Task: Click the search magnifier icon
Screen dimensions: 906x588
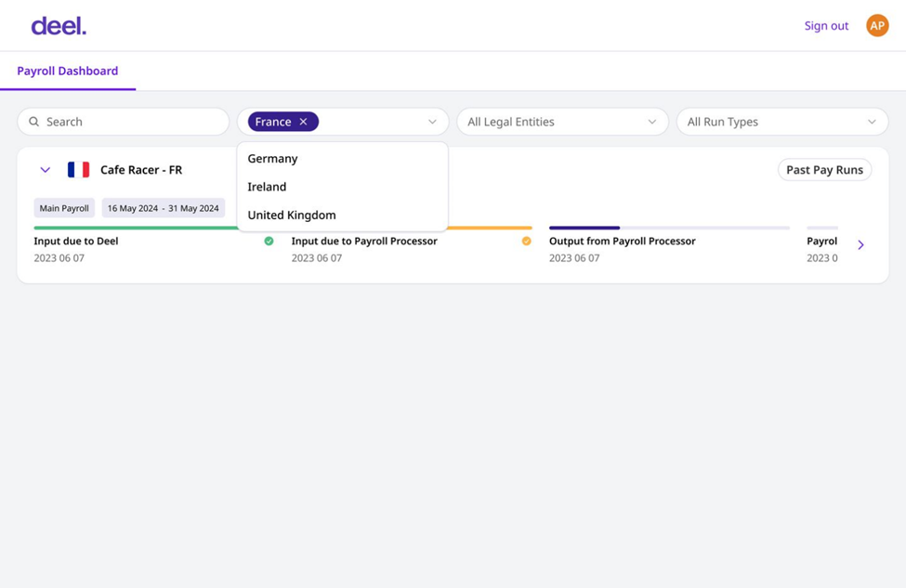Action: [x=34, y=122]
